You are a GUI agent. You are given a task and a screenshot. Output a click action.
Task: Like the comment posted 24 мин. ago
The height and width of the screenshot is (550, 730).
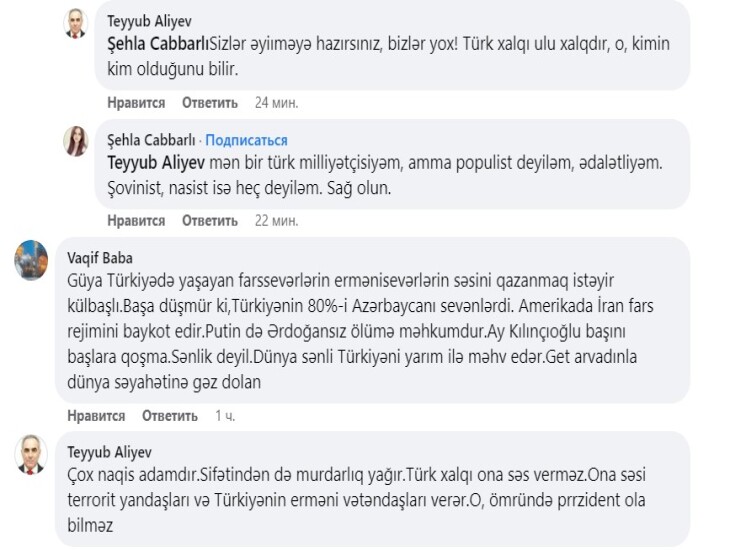(135, 102)
